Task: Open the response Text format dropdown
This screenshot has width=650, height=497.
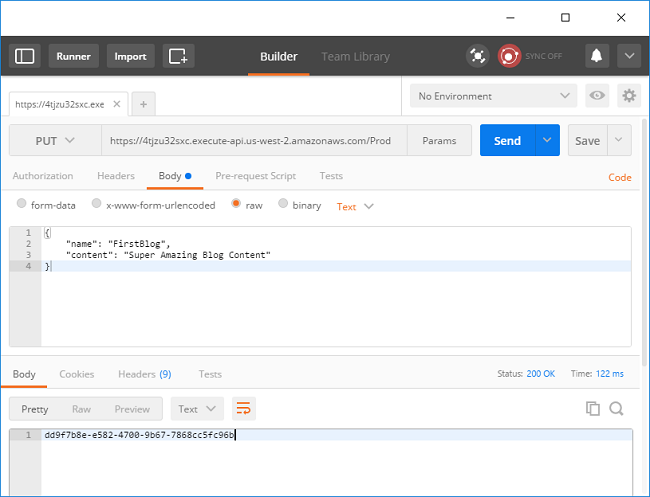Action: (x=197, y=409)
